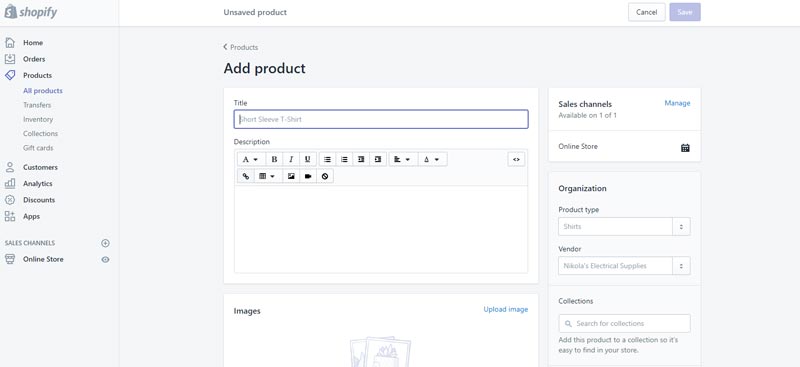
Task: Click the Apps grid icon
Action: 10,216
